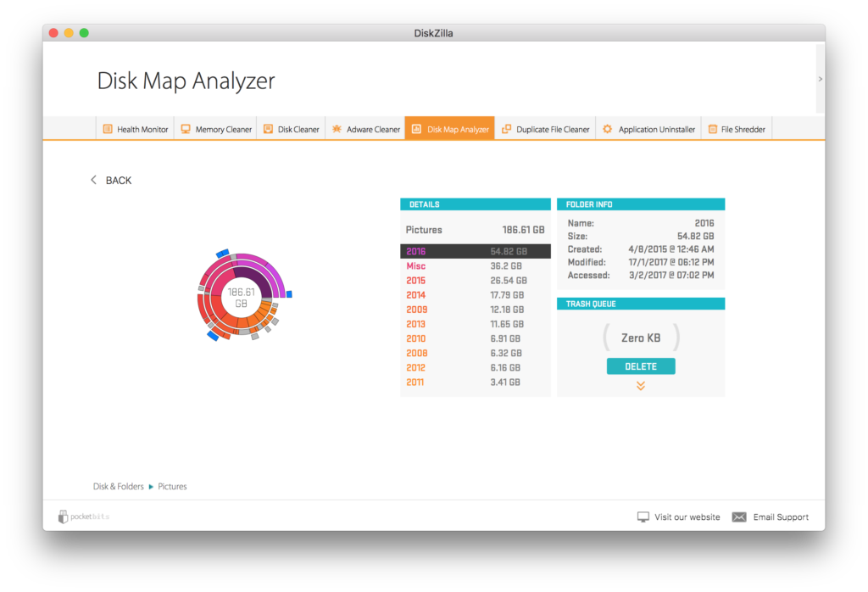Click the File Shredder tab icon

(x=713, y=129)
